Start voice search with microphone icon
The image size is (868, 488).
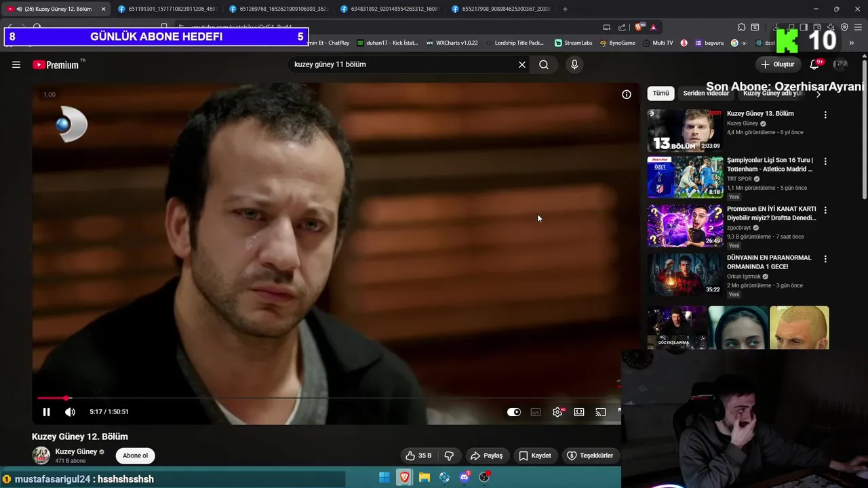pos(574,64)
